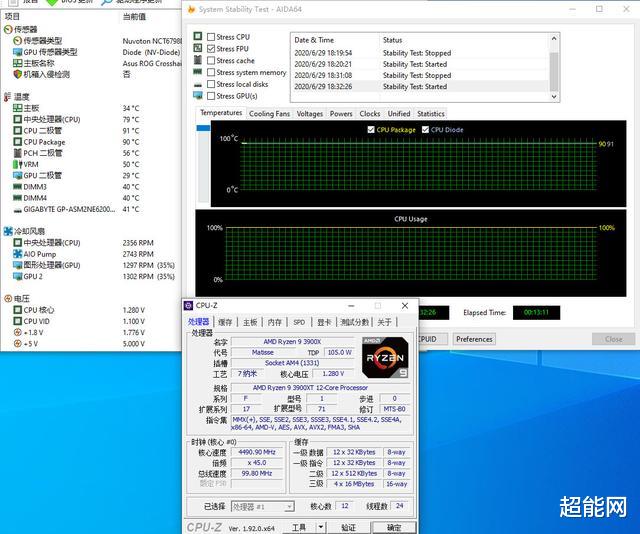Viewport: 640px width, 534px height.
Task: Click the Ryzen 9 logo in CPU-Z
Action: (385, 358)
